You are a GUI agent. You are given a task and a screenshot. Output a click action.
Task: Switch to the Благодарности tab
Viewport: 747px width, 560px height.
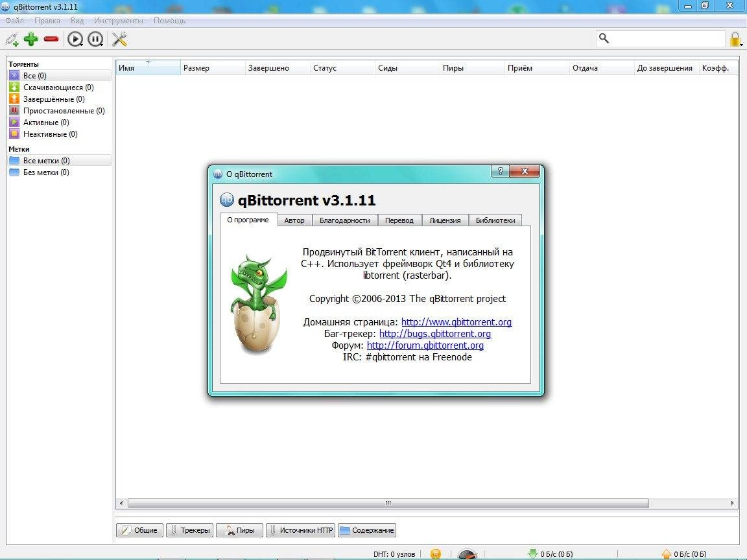tap(345, 220)
